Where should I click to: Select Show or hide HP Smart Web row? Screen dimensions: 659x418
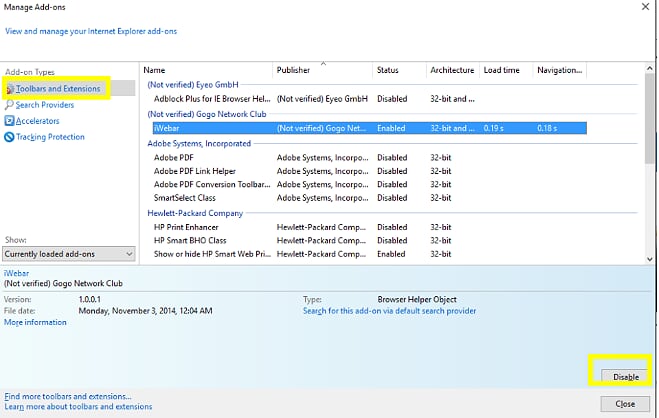click(370, 254)
